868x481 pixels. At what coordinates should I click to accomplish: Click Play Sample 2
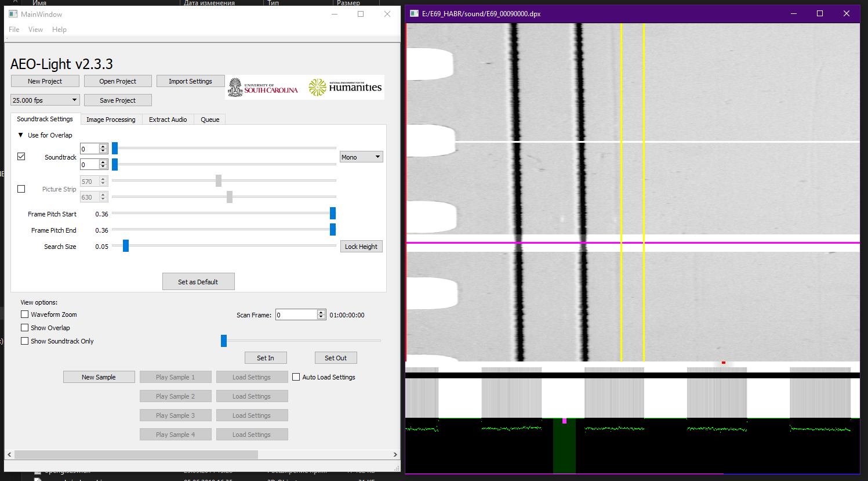175,396
